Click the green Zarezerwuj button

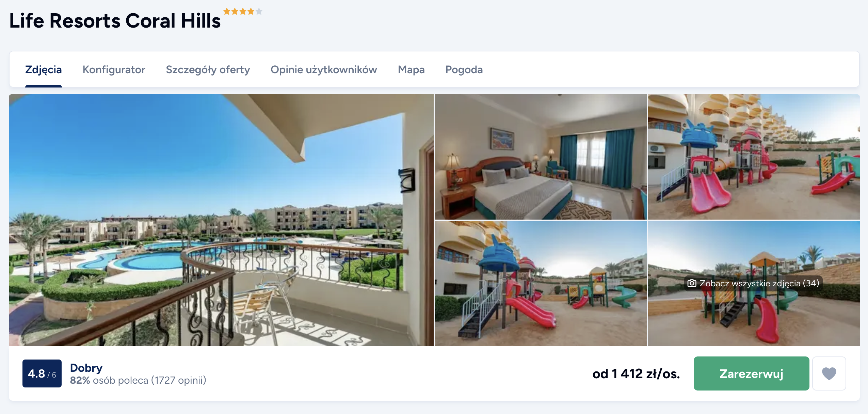(x=751, y=373)
